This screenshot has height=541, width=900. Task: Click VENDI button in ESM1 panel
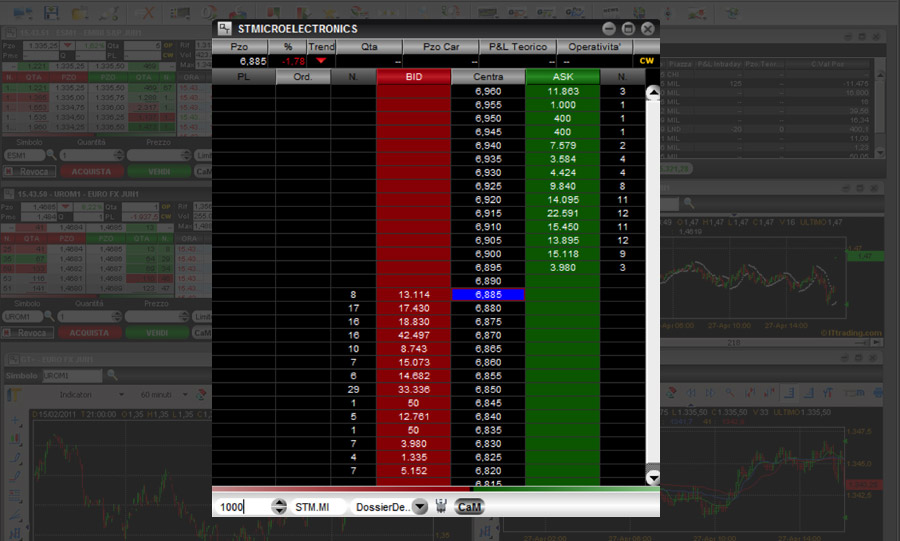(158, 171)
